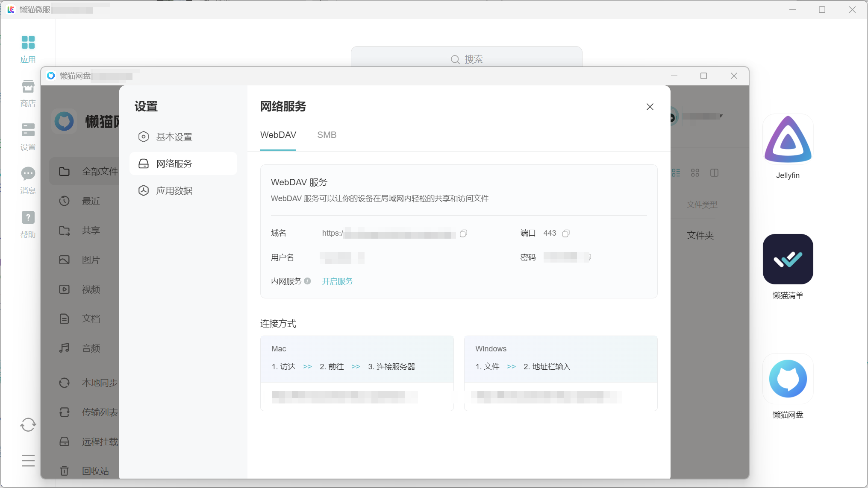Screen dimensions: 868x488
Task: Open 懒猫网盘 app icon on desktop
Action: click(x=788, y=379)
